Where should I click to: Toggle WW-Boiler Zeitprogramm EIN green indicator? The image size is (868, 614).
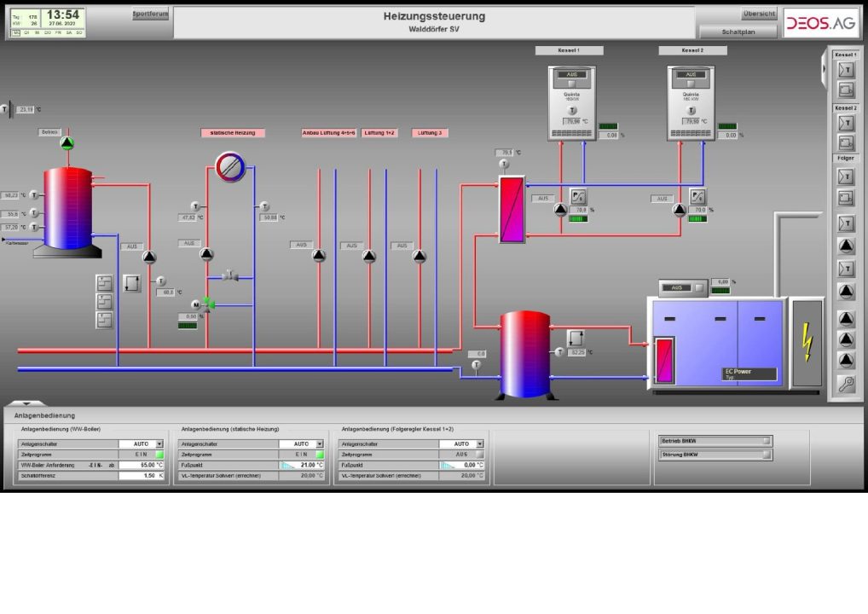[x=159, y=455]
